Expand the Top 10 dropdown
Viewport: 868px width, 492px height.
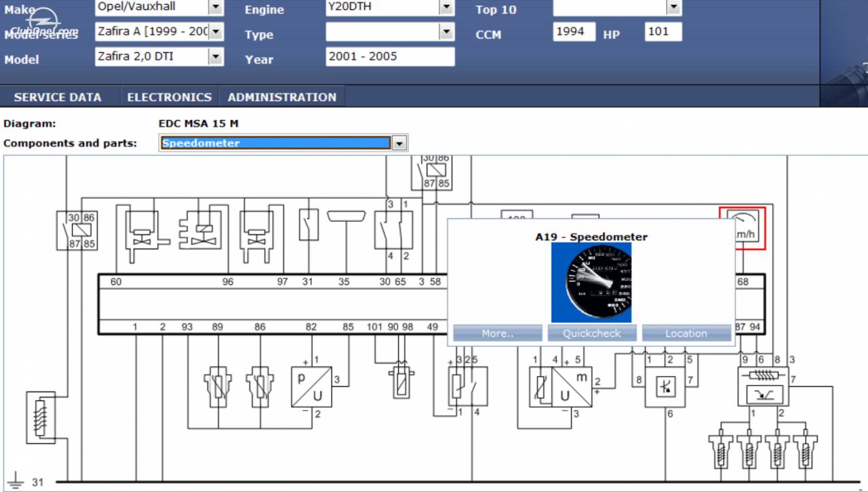673,7
